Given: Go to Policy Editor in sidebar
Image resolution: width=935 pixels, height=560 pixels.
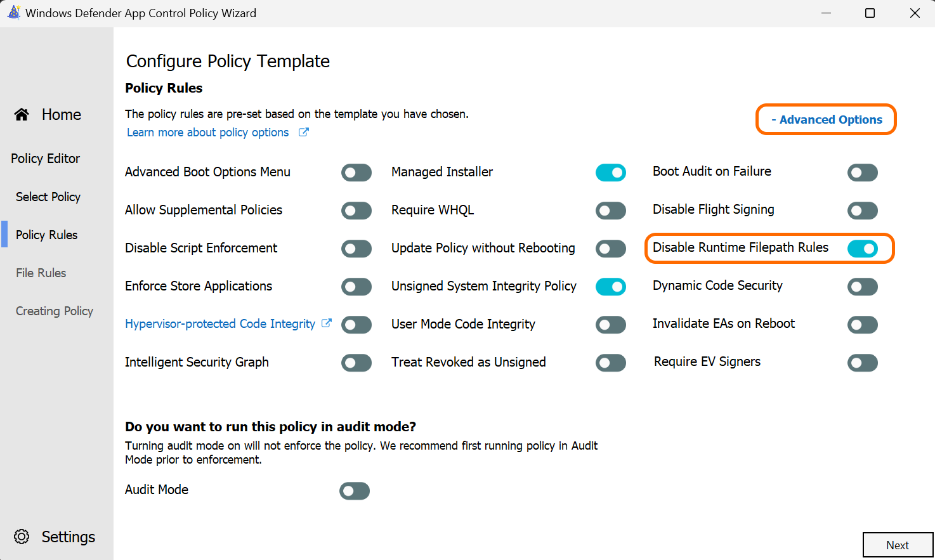Looking at the screenshot, I should 46,159.
